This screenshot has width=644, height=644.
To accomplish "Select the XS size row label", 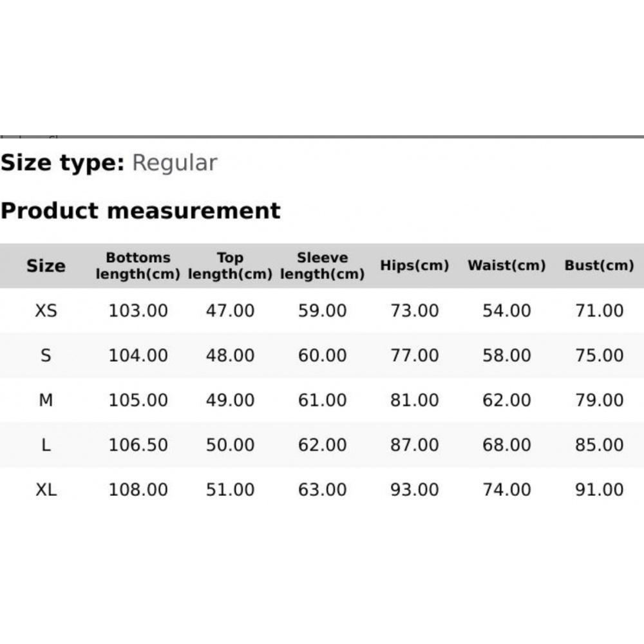I will [46, 311].
